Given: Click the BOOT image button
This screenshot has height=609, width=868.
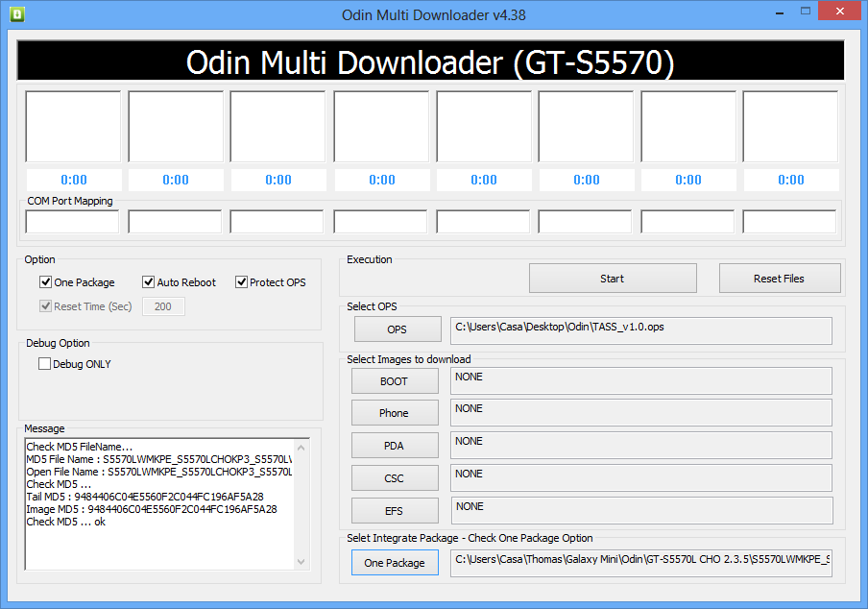Looking at the screenshot, I should pos(394,381).
